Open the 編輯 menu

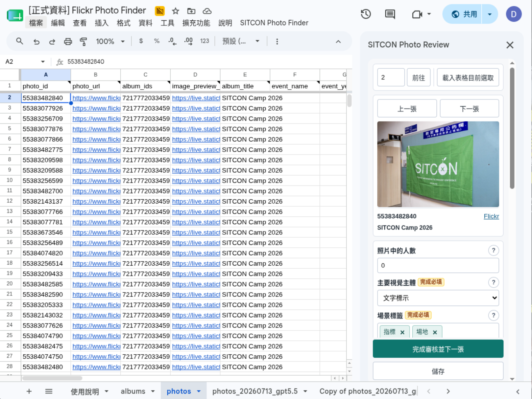coord(58,23)
